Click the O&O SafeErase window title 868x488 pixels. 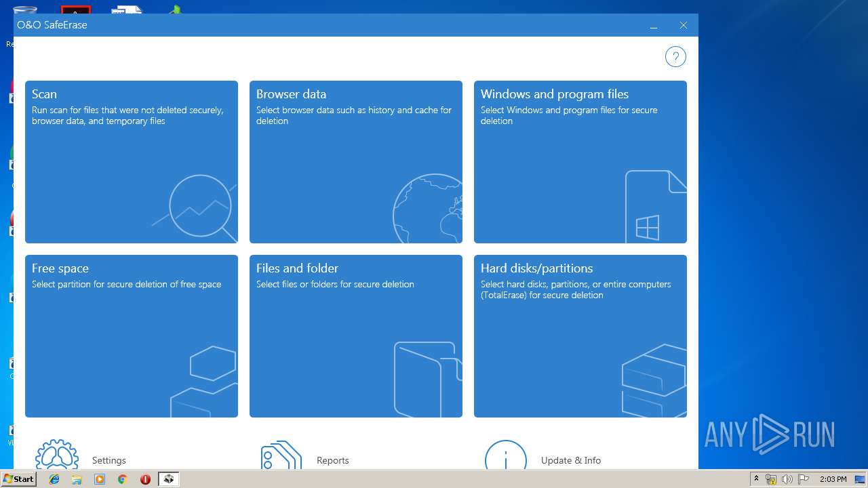(x=52, y=25)
